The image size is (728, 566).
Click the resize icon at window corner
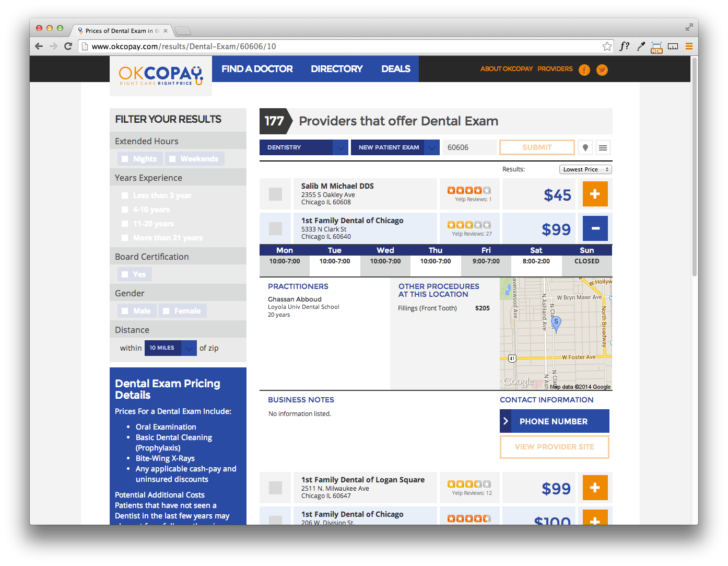(x=689, y=27)
